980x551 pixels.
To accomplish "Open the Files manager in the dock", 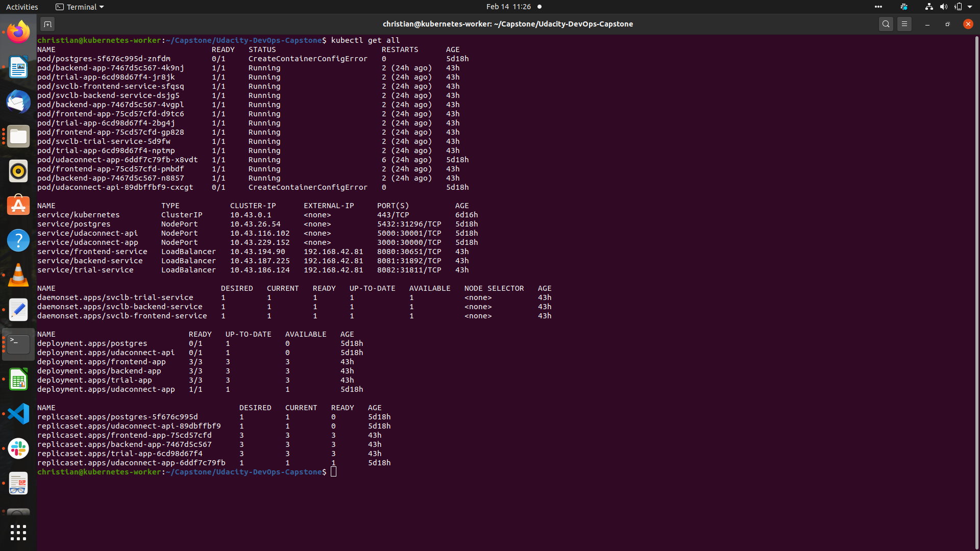I will [x=18, y=137].
